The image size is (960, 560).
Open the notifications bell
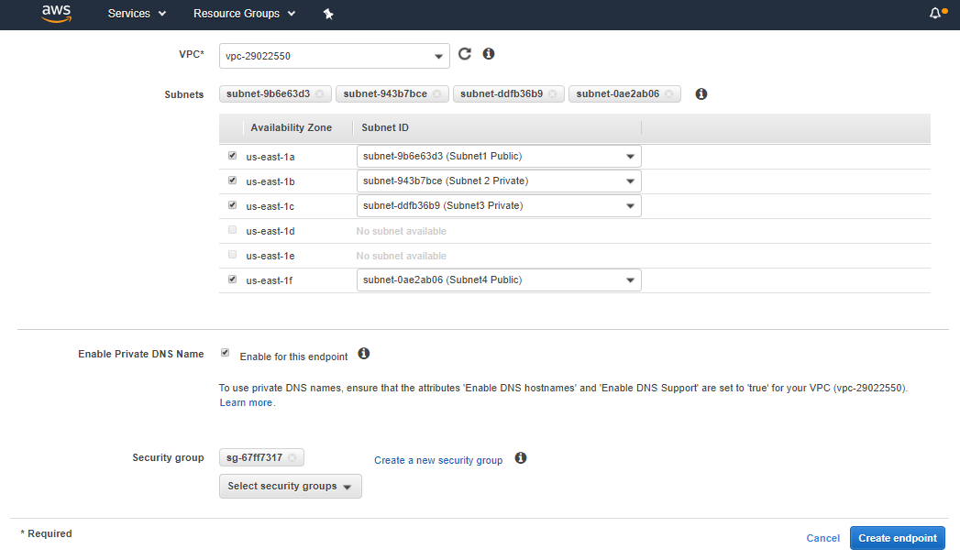[x=936, y=14]
